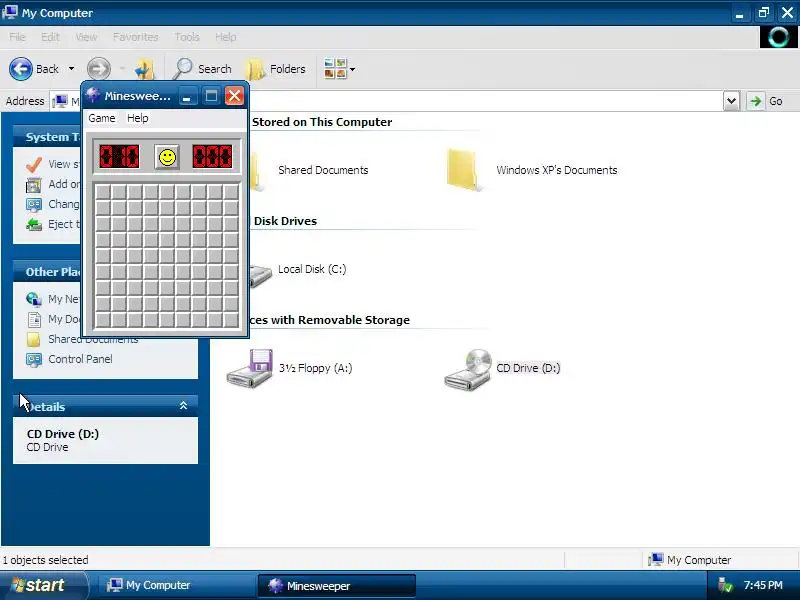Open the Tools menu
The height and width of the screenshot is (600, 800).
tap(187, 37)
